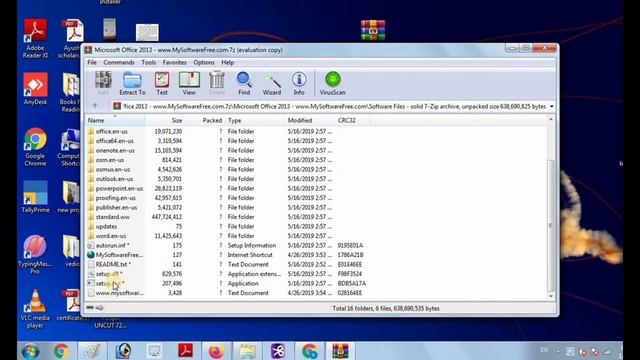This screenshot has width=640, height=360.
Task: Click the status bar drive icon
Action: point(90,308)
